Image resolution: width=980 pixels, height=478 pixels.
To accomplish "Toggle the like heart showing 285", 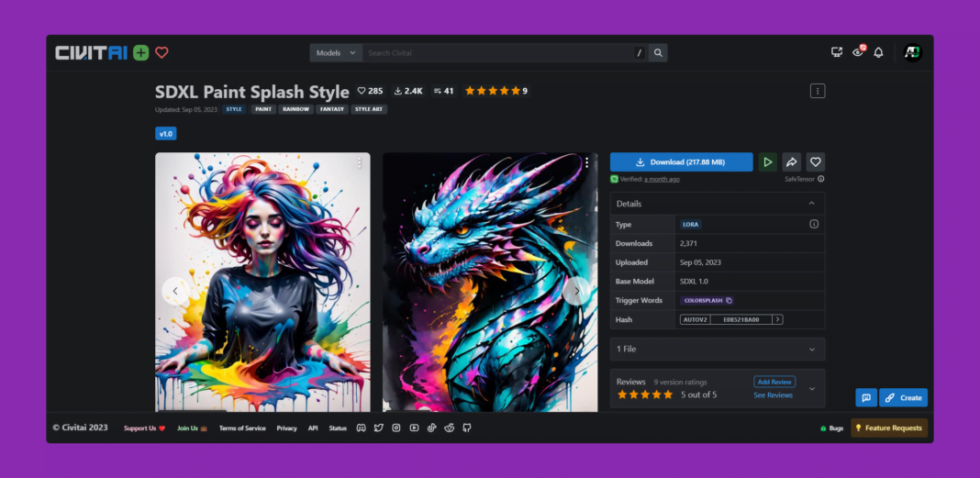I will pyautogui.click(x=370, y=91).
